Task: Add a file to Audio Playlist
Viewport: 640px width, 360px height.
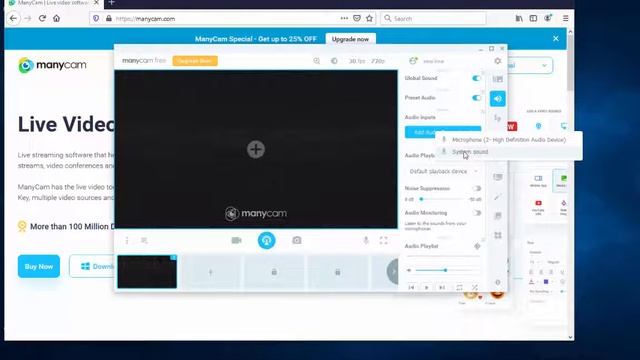Action: [x=477, y=246]
